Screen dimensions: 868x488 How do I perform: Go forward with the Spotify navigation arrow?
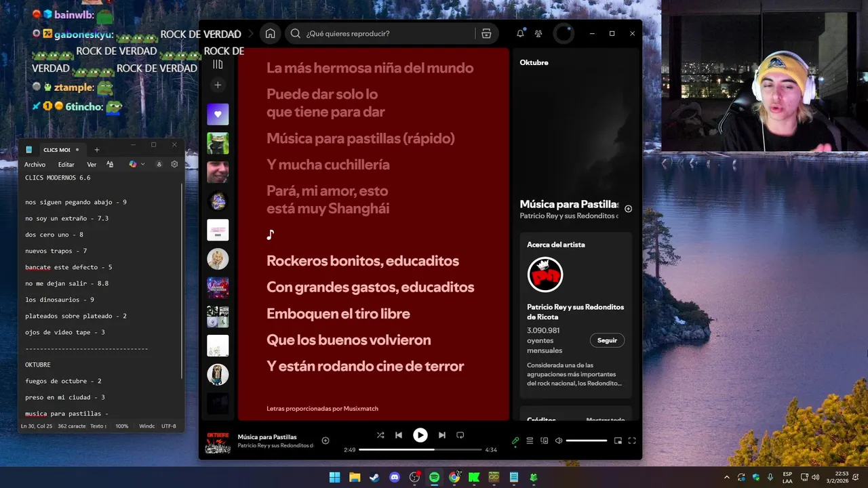pyautogui.click(x=252, y=33)
